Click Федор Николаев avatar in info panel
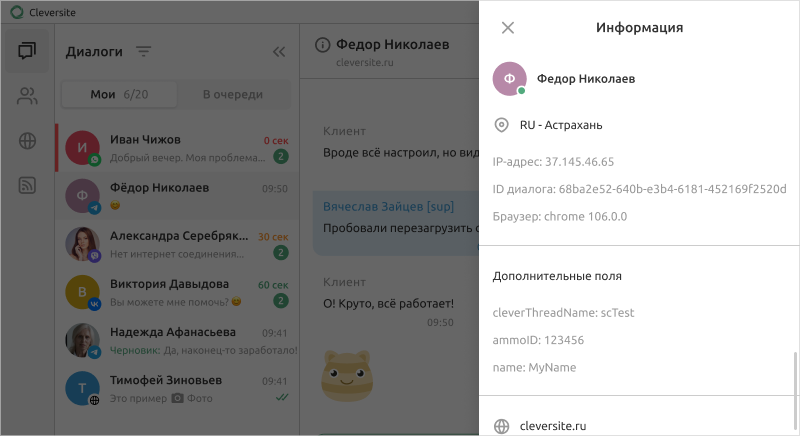This screenshot has width=800, height=436. click(510, 78)
